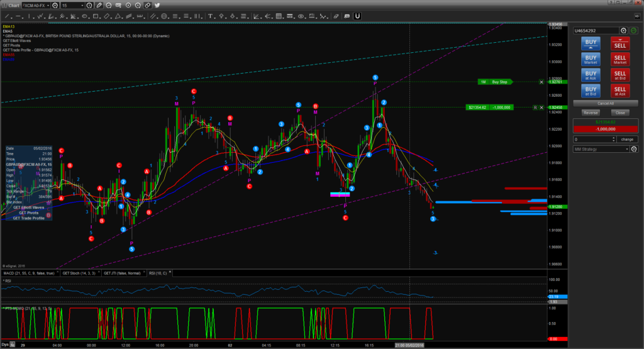Select the comment bubble tool

(x=347, y=16)
